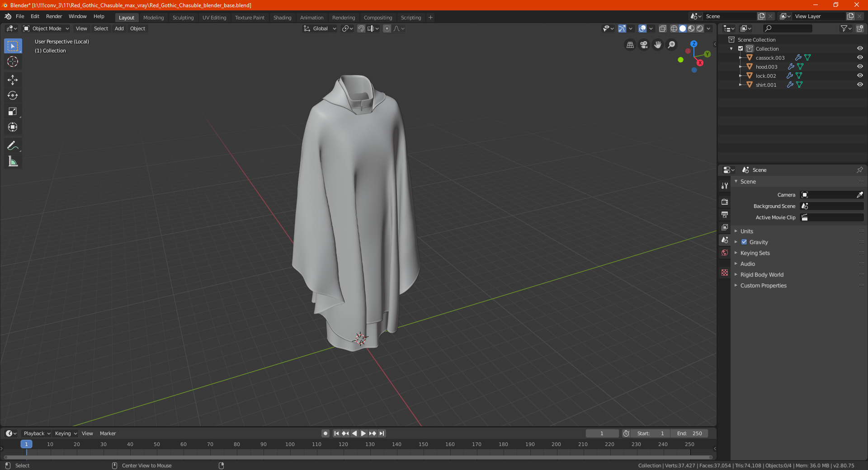Open the Add menu in viewport header
This screenshot has height=470, width=868.
(119, 28)
